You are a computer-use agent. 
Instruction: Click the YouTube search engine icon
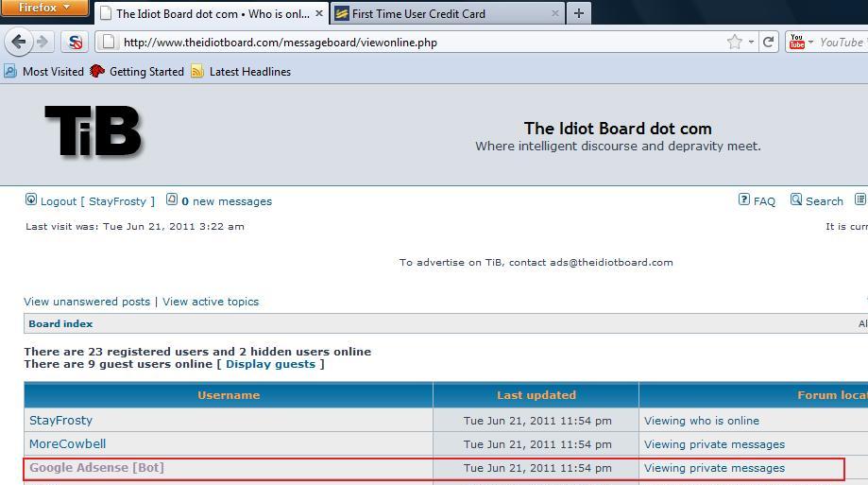[796, 43]
